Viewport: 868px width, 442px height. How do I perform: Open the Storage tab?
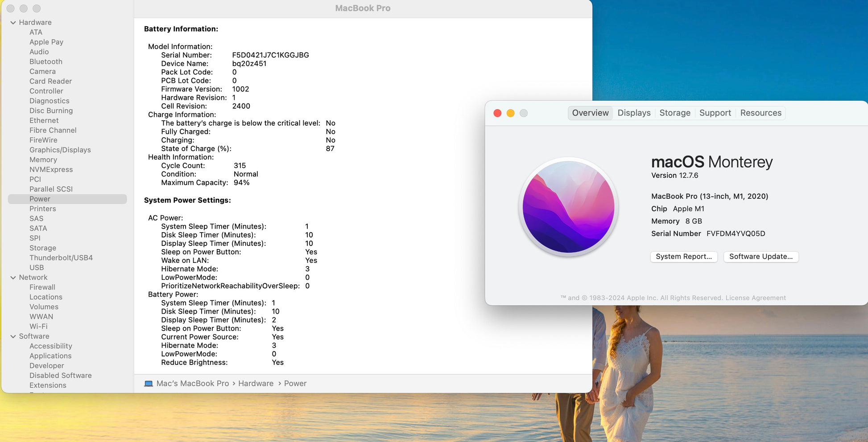pos(674,113)
